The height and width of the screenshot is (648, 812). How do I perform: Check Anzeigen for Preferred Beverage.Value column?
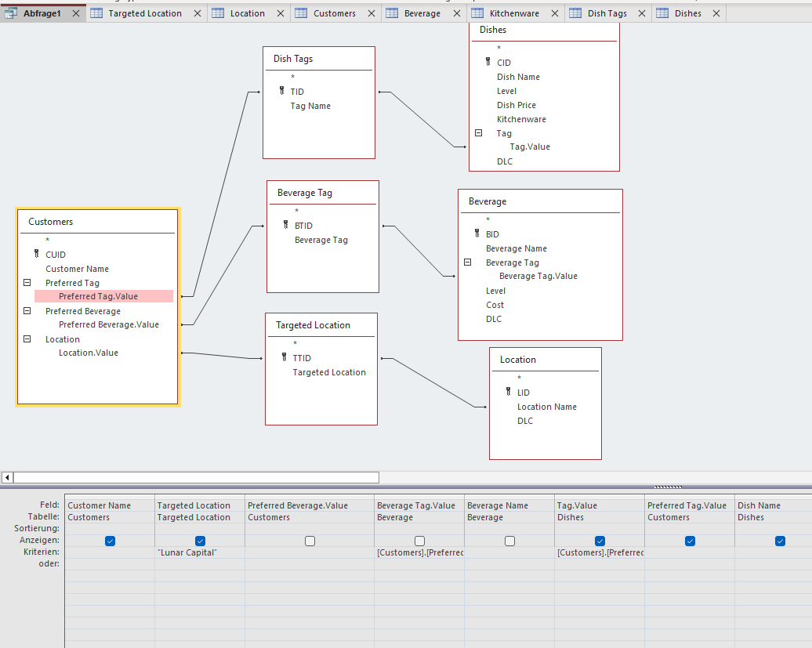(x=310, y=541)
